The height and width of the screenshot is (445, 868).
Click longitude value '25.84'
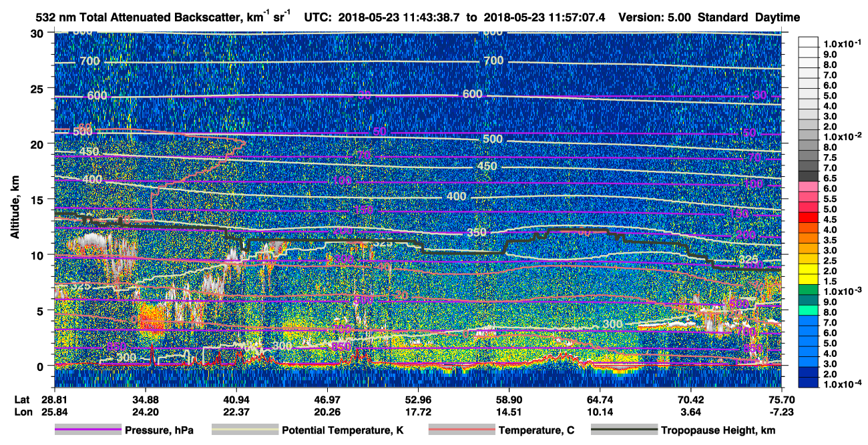click(55, 411)
